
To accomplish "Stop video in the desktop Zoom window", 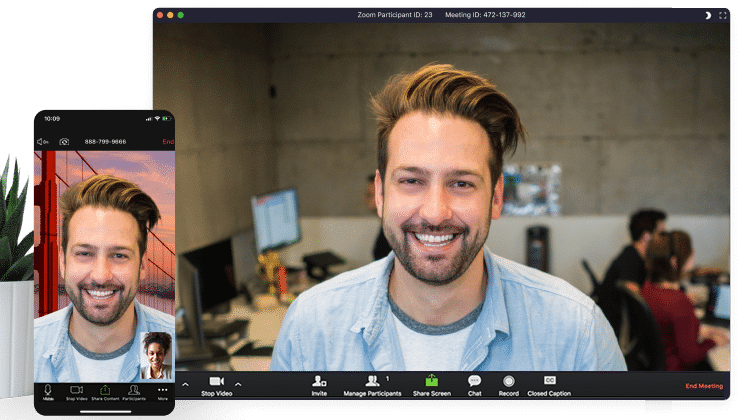I will [x=217, y=386].
